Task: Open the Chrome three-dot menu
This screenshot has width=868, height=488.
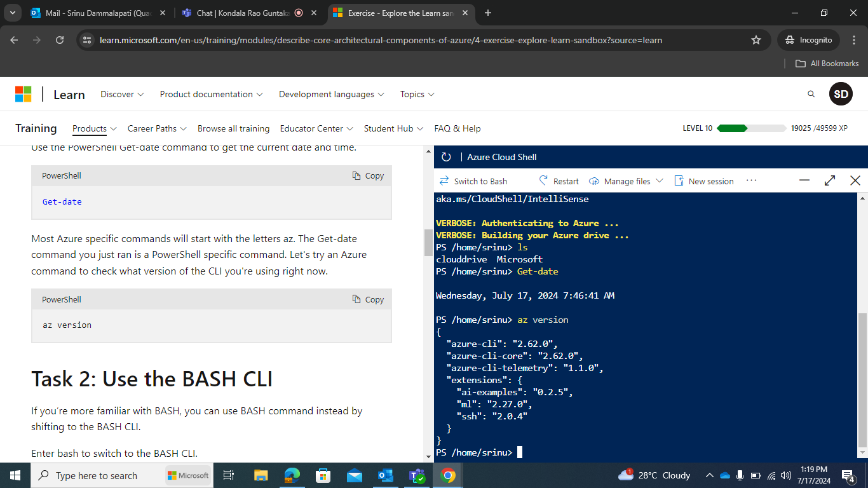Action: tap(854, 40)
